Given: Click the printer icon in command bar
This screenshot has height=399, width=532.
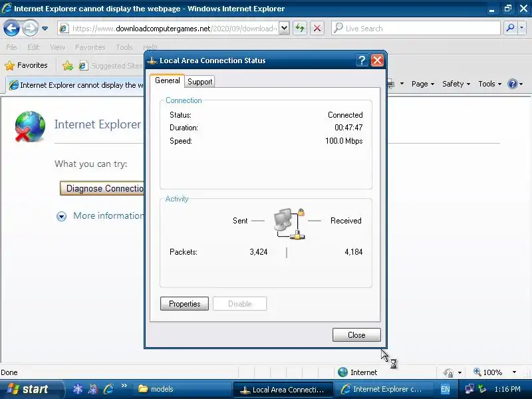Looking at the screenshot, I should click(391, 84).
